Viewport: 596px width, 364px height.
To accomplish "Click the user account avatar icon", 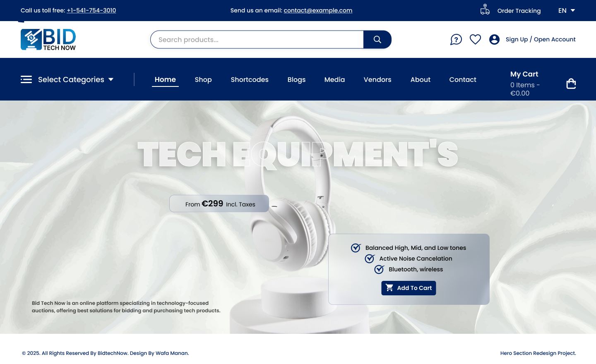I will pyautogui.click(x=494, y=39).
